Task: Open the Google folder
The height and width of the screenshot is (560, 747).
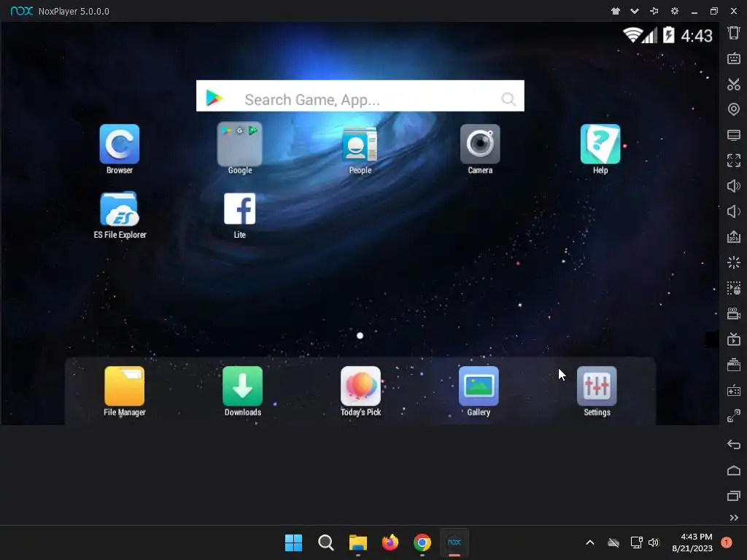Action: tap(239, 144)
